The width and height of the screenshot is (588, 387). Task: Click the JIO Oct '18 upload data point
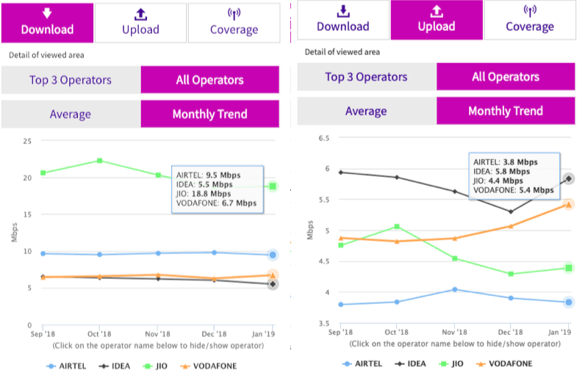click(x=397, y=227)
